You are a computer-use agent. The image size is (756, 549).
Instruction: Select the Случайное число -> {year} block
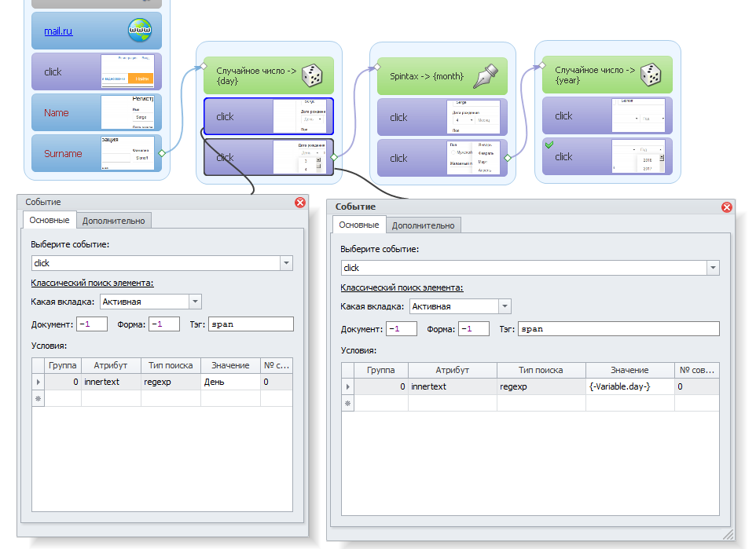coord(607,75)
